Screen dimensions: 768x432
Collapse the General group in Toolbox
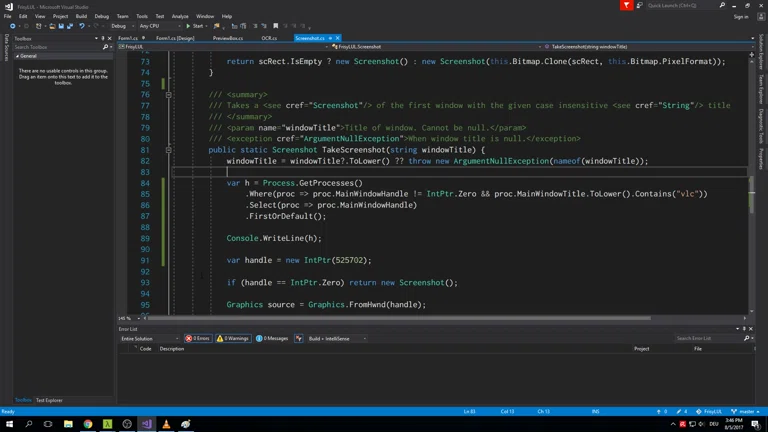[17, 56]
